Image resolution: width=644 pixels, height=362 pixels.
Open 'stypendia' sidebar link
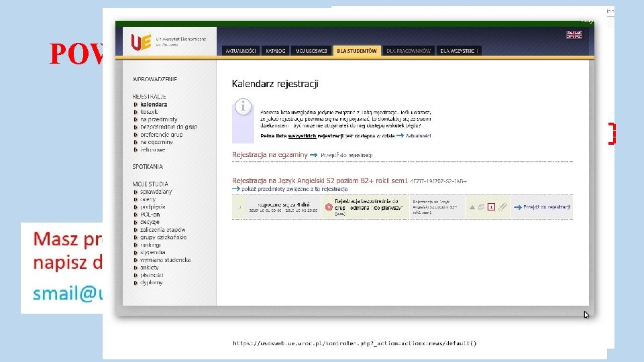(153, 253)
